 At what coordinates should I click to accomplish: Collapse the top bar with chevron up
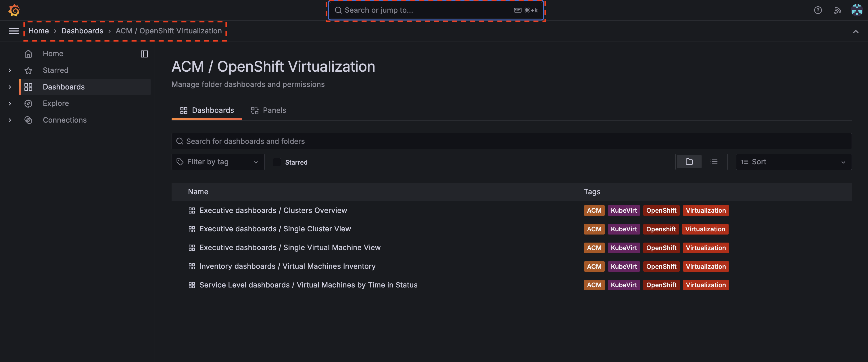tap(856, 32)
